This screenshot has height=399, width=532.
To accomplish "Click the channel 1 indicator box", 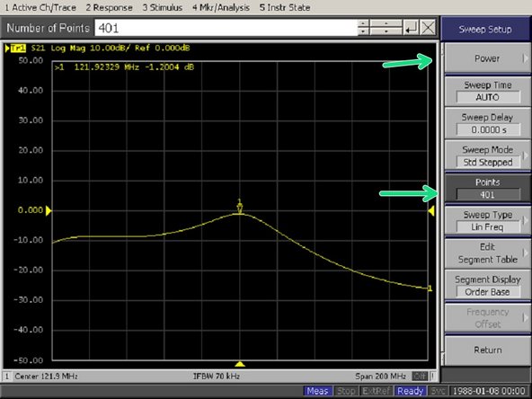I will (x=7, y=377).
